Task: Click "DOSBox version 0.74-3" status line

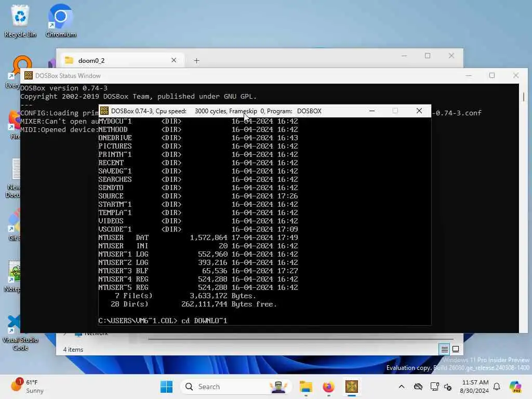Action: pos(64,88)
